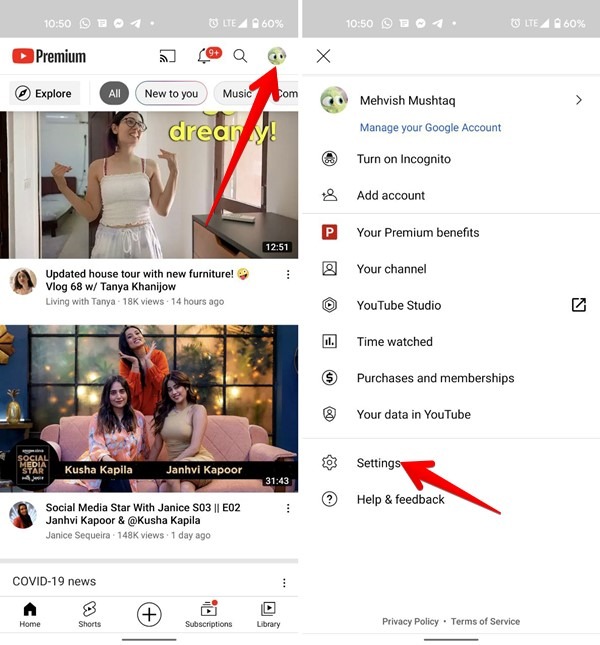Open options menu for house tour video
The width and height of the screenshot is (600, 645).
click(x=288, y=274)
